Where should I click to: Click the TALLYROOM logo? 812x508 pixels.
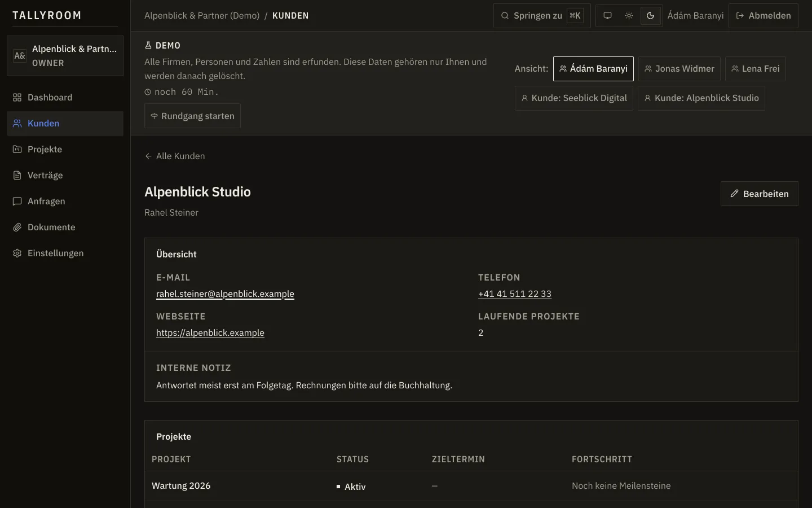[47, 16]
